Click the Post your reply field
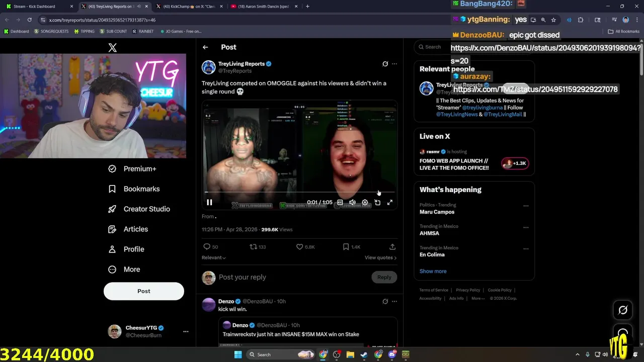This screenshot has height=362, width=644. pyautogui.click(x=292, y=278)
